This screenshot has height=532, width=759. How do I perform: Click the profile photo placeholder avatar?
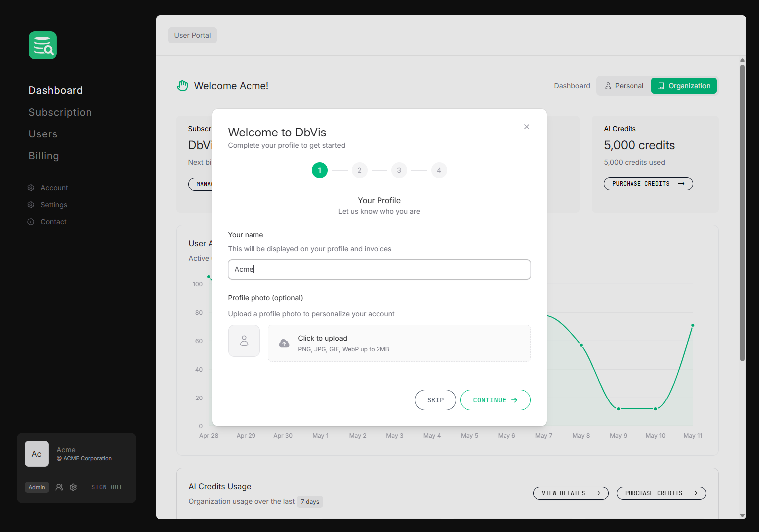[244, 341]
